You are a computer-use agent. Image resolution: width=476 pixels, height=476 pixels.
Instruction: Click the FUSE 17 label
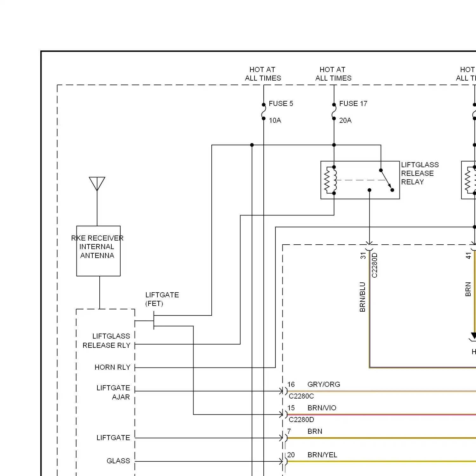(353, 103)
